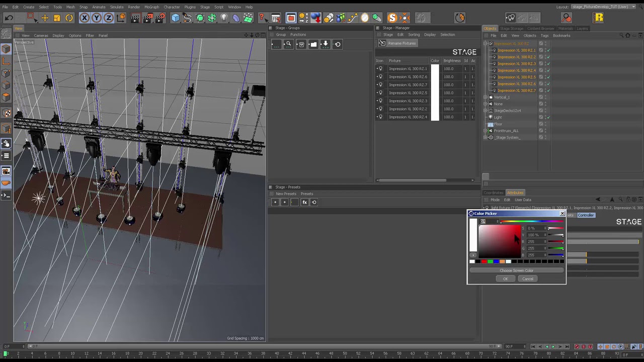Select Impression XL 300 RZ.3 in Objects
The height and width of the screenshot is (362, 644).
click(x=516, y=64)
